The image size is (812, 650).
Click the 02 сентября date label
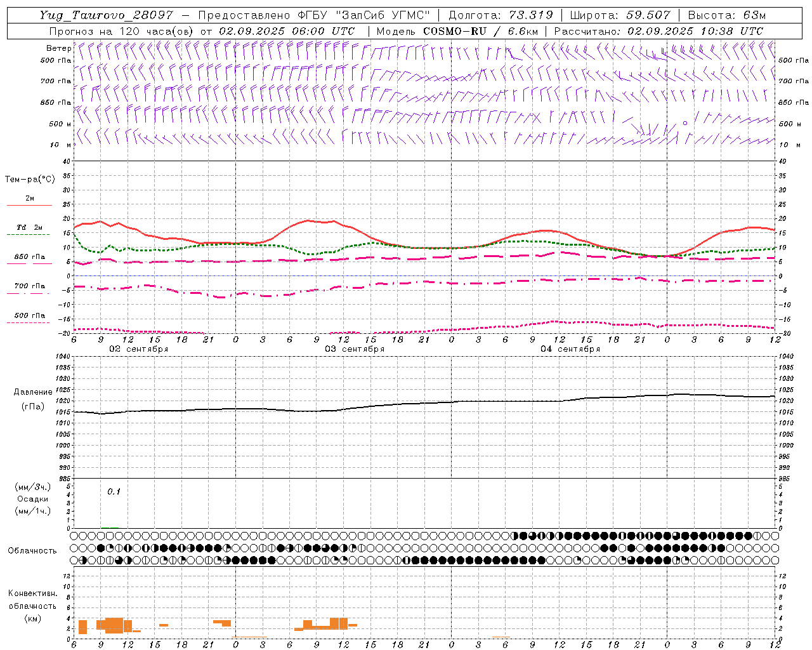tap(138, 349)
